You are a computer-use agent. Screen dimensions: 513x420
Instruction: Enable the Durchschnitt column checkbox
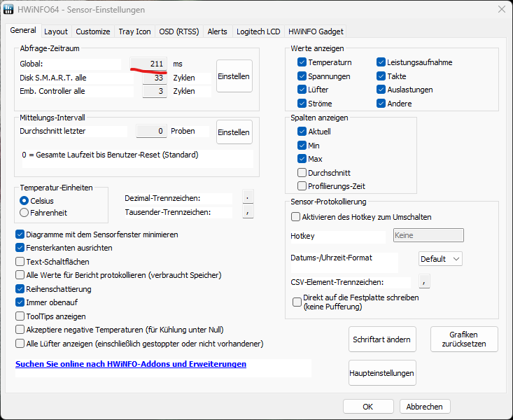point(302,172)
